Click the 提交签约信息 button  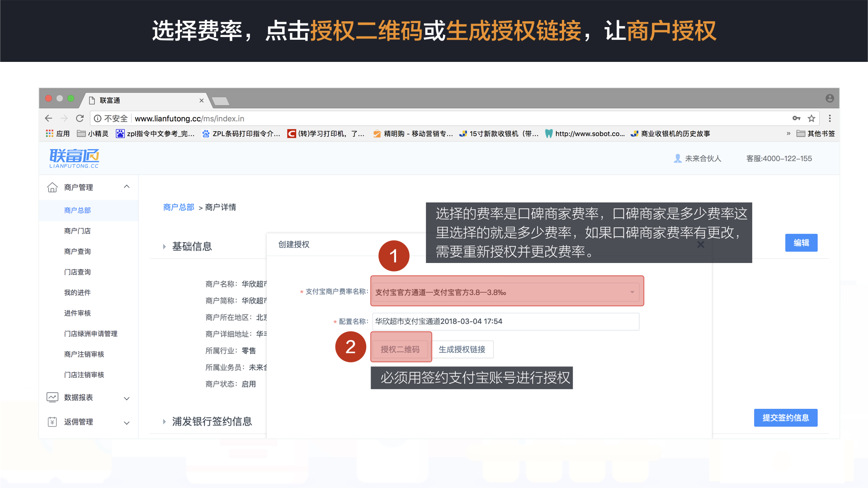pos(786,418)
